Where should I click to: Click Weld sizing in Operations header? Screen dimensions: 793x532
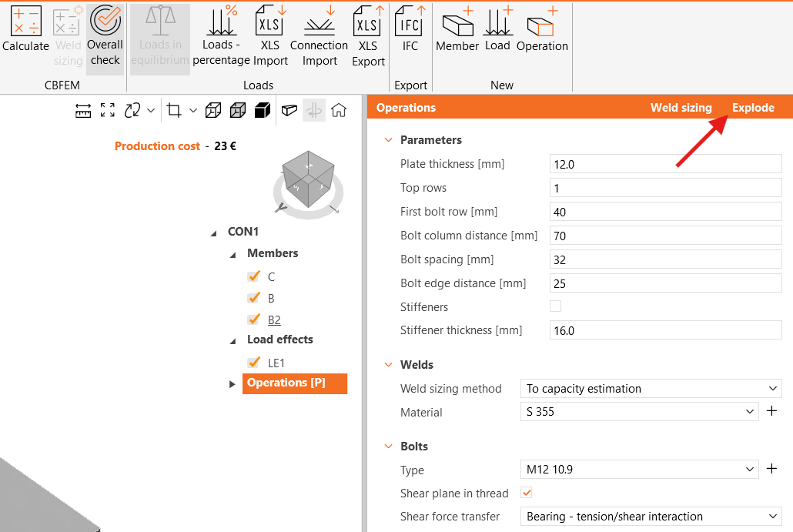(681, 108)
